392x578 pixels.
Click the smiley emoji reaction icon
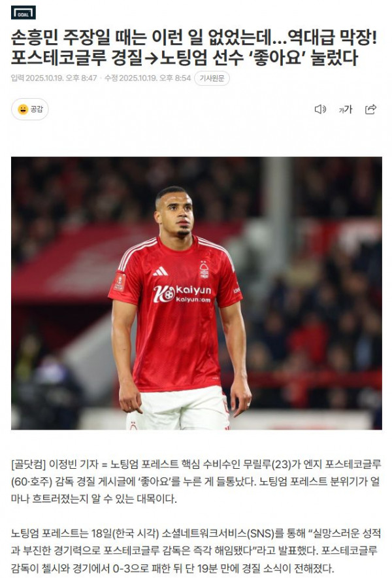tap(23, 109)
